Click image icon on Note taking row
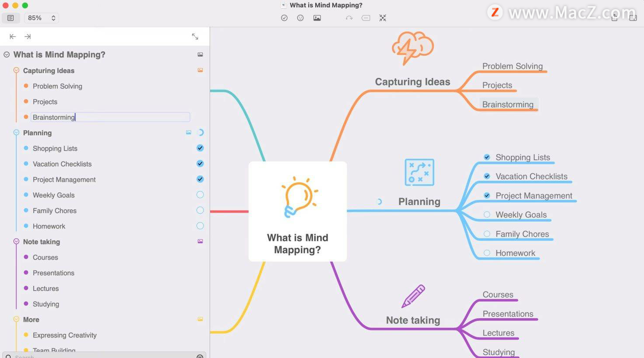The width and height of the screenshot is (644, 358). 200,241
